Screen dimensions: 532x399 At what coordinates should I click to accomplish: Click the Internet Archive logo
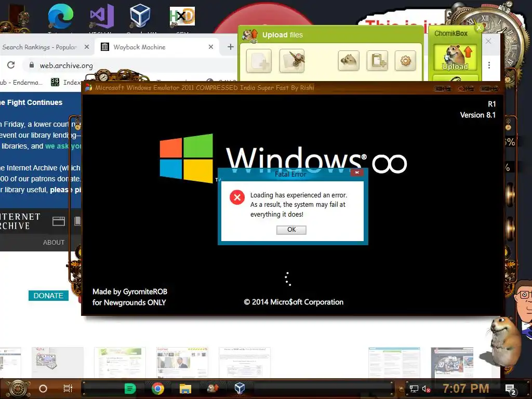pos(20,221)
